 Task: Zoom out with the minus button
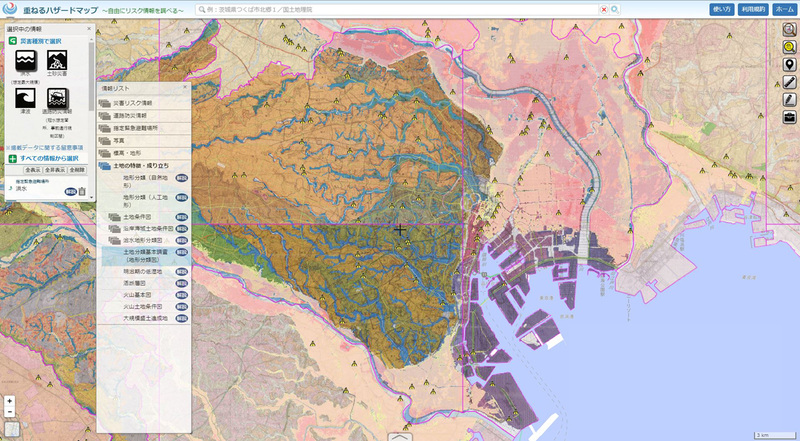pos(10,412)
